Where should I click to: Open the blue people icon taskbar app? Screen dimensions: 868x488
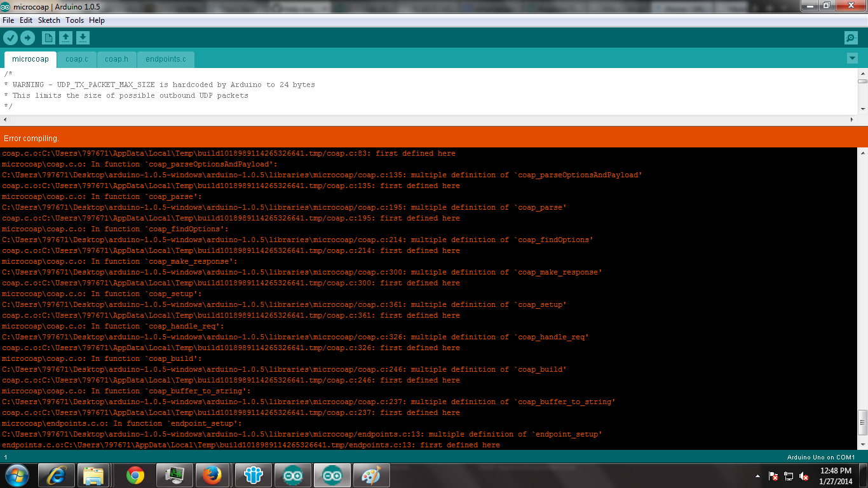254,475
